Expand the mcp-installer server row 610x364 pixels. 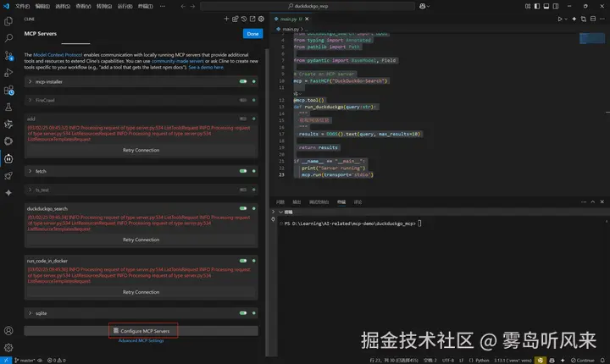30,81
